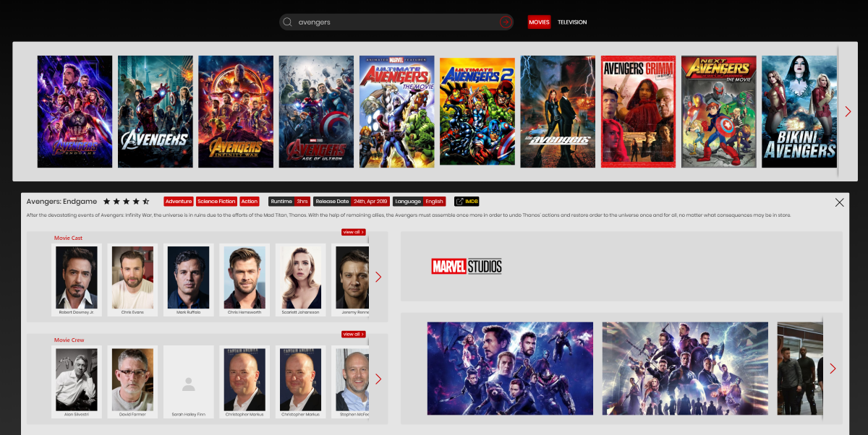Image resolution: width=868 pixels, height=435 pixels.
Task: Select the Science Fiction genre tag
Action: 216,202
